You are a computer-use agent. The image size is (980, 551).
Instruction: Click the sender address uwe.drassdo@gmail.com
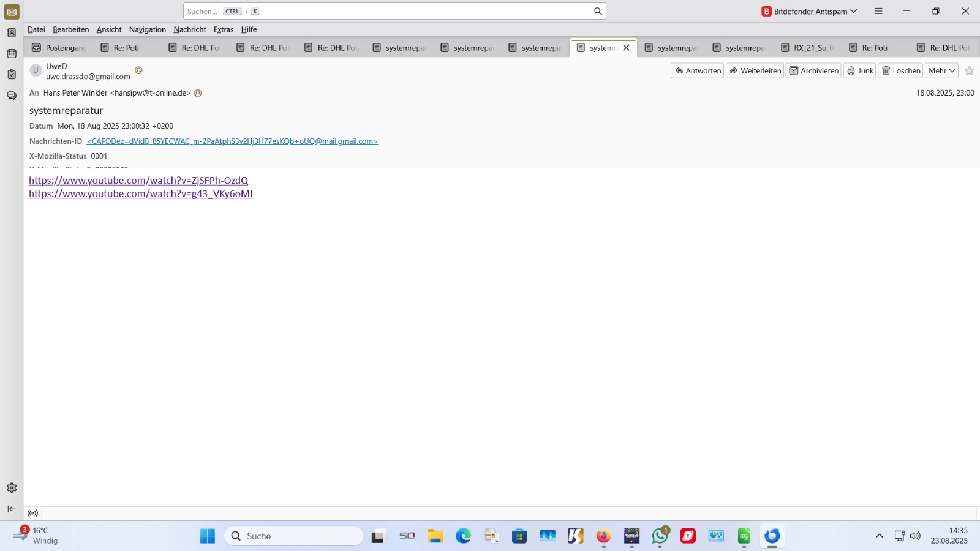pos(88,77)
